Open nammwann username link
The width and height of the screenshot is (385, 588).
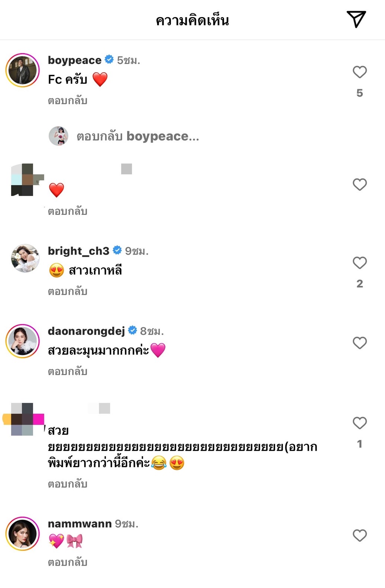click(x=80, y=524)
